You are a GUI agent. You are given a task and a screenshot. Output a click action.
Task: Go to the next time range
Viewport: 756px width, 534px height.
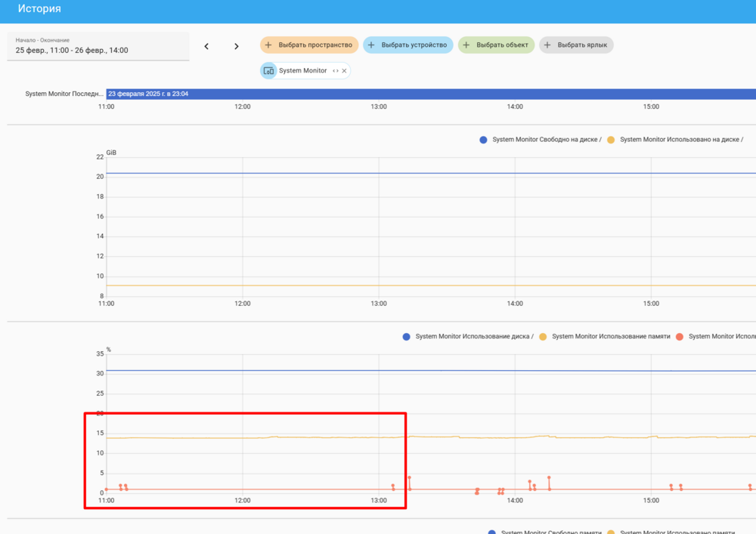click(x=236, y=46)
